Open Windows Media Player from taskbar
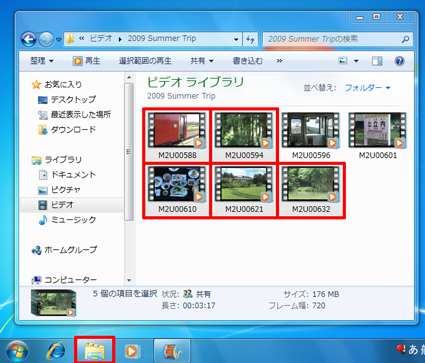The width and height of the screenshot is (425, 363). [132, 351]
